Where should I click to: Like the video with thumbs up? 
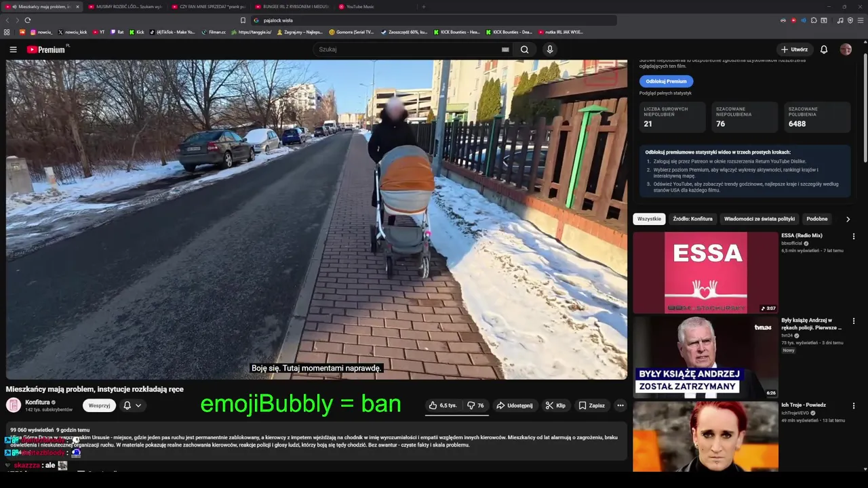[x=442, y=405]
